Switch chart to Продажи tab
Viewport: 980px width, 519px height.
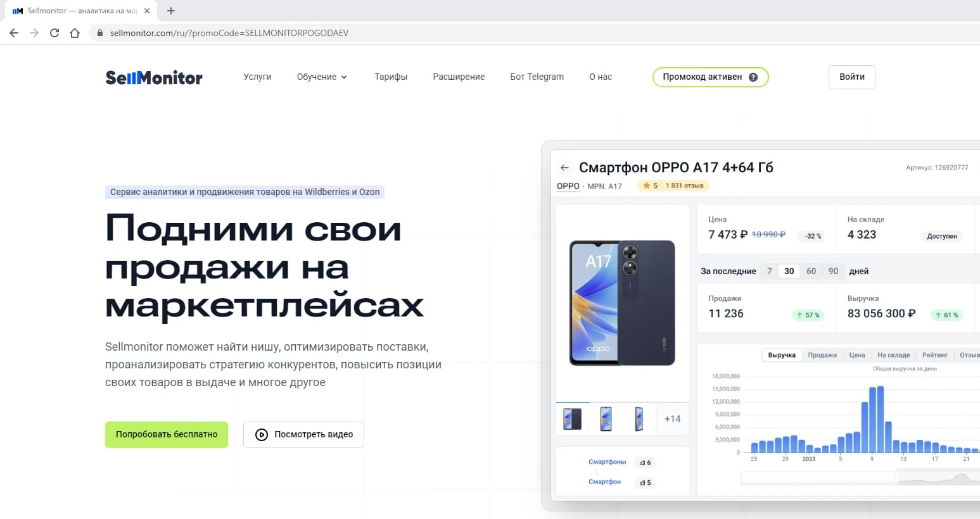[x=822, y=355]
